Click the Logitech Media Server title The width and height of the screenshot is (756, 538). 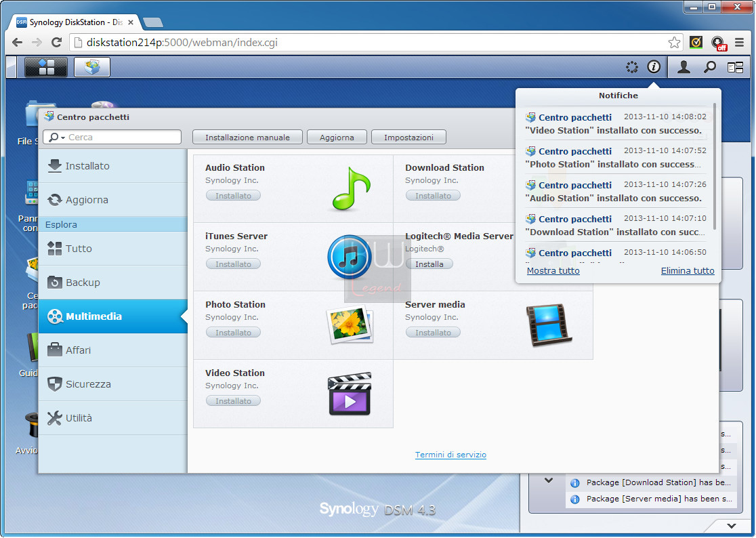click(459, 236)
